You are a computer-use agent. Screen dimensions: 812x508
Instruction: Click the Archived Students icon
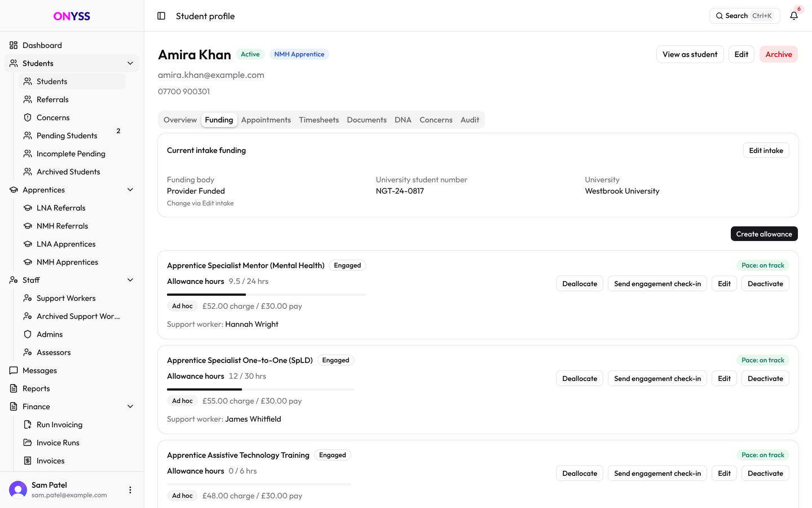point(28,172)
